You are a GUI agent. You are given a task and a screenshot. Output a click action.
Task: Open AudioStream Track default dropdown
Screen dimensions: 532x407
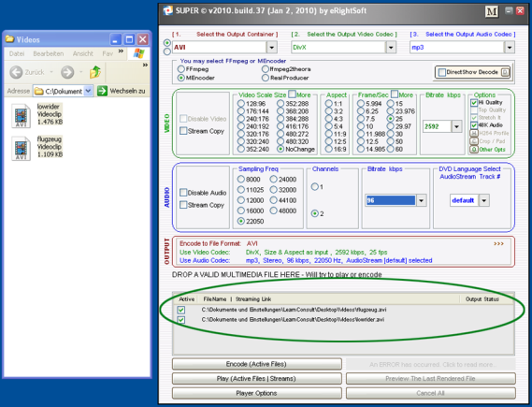[x=484, y=200]
